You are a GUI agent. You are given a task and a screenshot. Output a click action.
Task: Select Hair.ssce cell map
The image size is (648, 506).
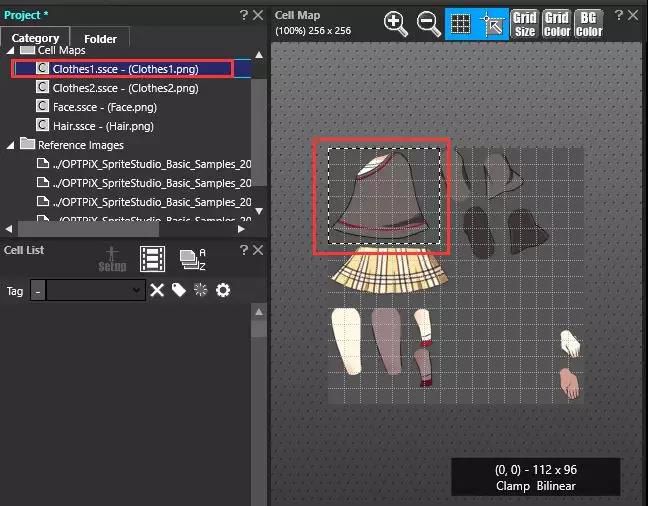click(103, 126)
